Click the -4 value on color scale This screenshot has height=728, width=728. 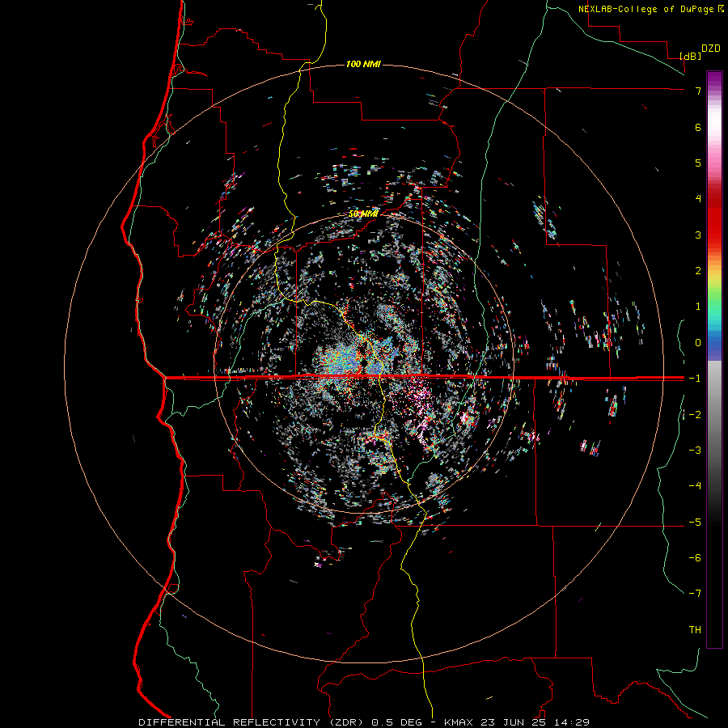695,486
